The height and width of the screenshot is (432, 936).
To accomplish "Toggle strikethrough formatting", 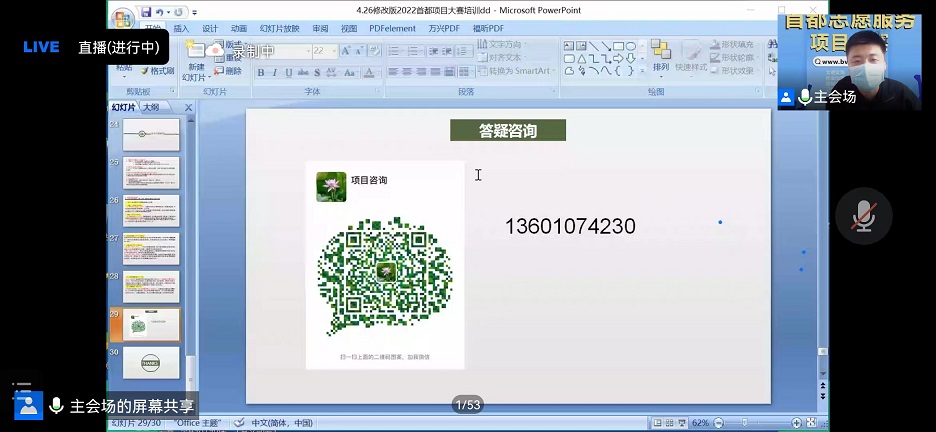I will tap(303, 72).
